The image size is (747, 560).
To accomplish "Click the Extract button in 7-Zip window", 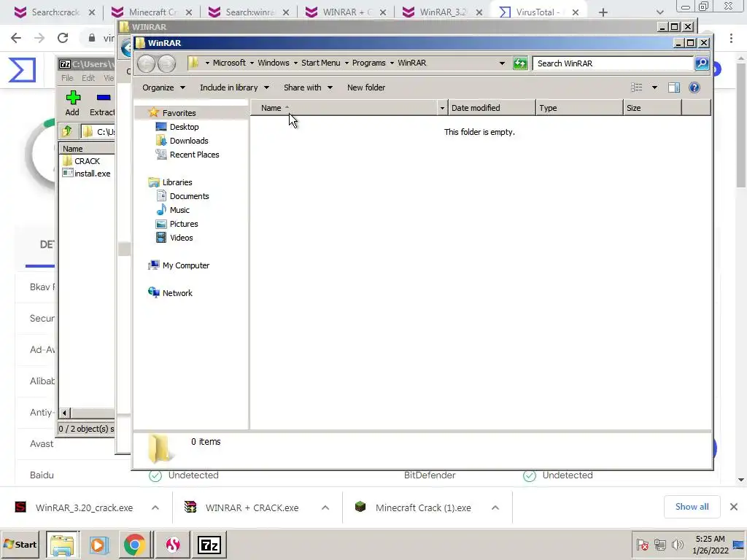I will point(101,104).
